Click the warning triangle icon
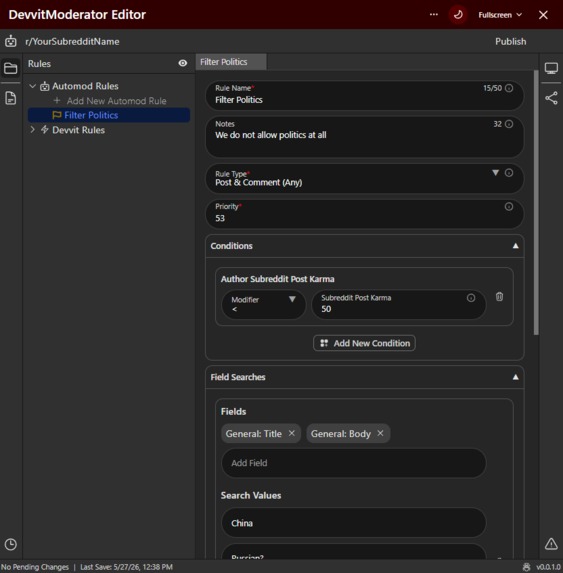 (551, 544)
